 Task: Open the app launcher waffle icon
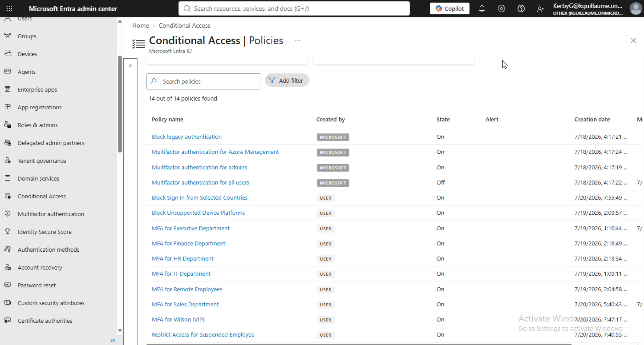pyautogui.click(x=9, y=8)
